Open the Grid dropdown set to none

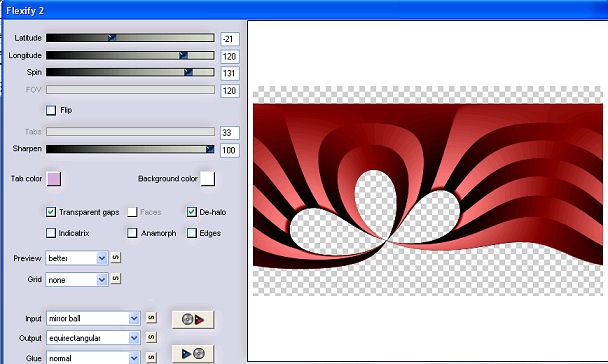click(76, 279)
